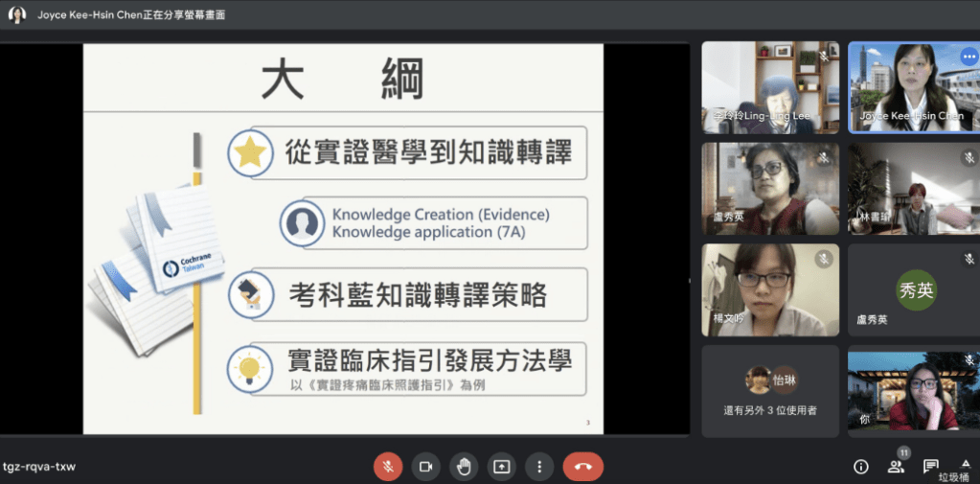Click your own self-view video tile

pos(914,391)
